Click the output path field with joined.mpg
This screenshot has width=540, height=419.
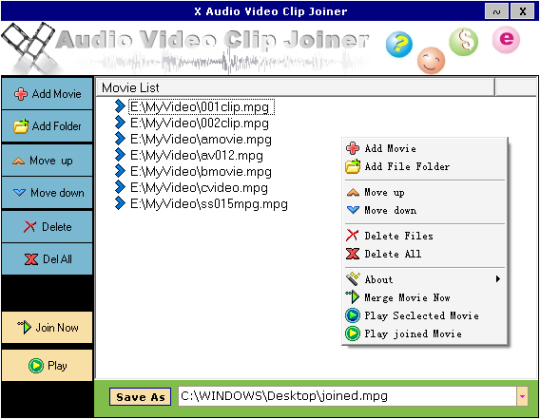[347, 396]
